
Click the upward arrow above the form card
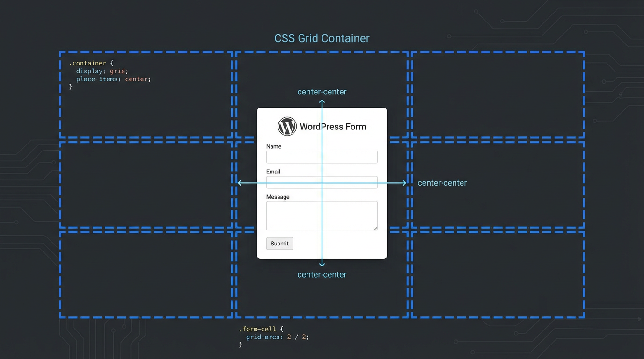coord(322,101)
